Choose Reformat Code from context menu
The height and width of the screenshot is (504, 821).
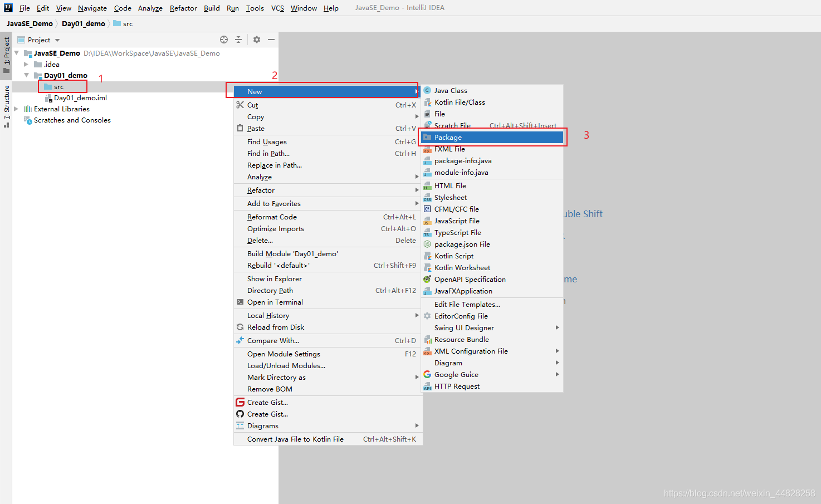click(328, 217)
